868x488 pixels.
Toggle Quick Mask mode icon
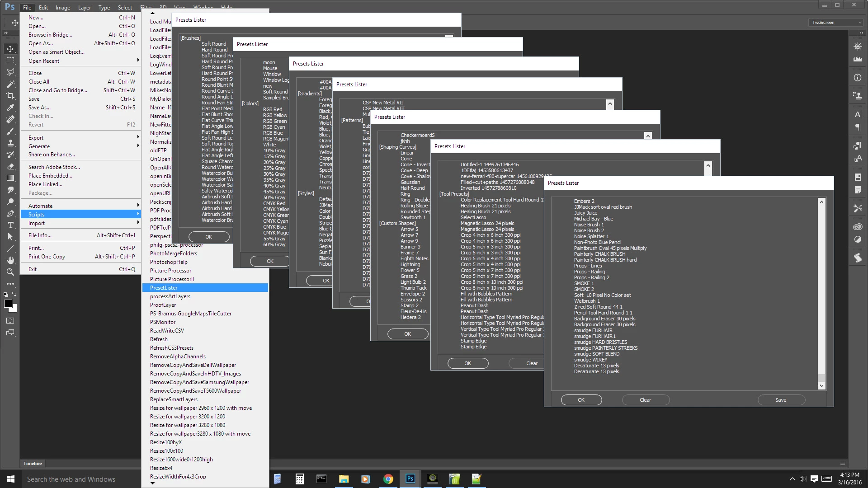coord(10,321)
